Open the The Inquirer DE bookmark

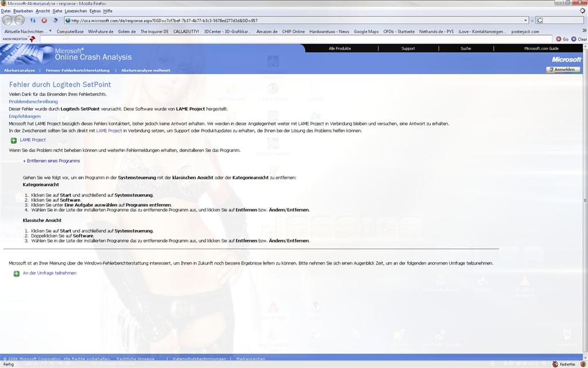[x=154, y=32]
